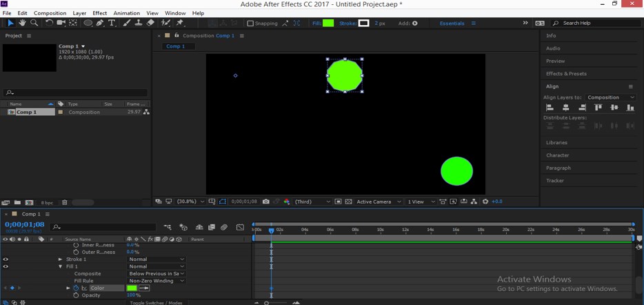Enable the Snapping checkbox
This screenshot has width=644, height=305.
(250, 23)
